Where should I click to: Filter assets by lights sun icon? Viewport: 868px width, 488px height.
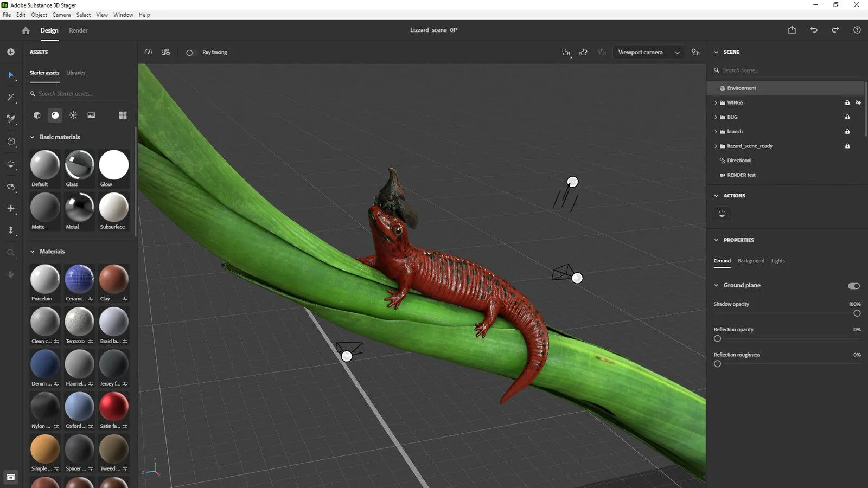click(73, 115)
